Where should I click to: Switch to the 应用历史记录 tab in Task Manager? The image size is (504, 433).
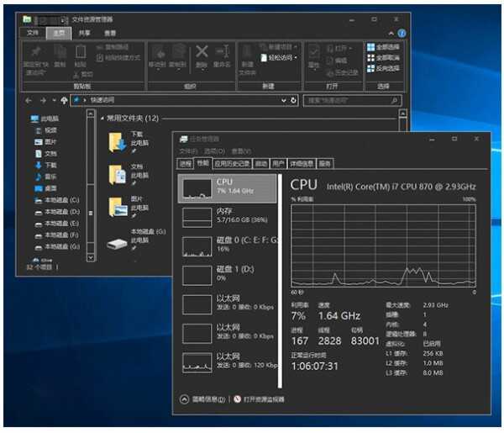coord(232,163)
